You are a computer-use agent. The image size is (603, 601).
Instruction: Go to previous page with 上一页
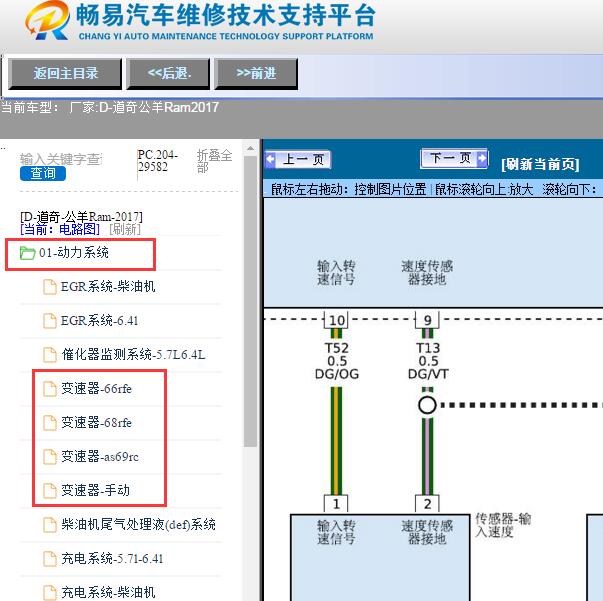point(298,159)
